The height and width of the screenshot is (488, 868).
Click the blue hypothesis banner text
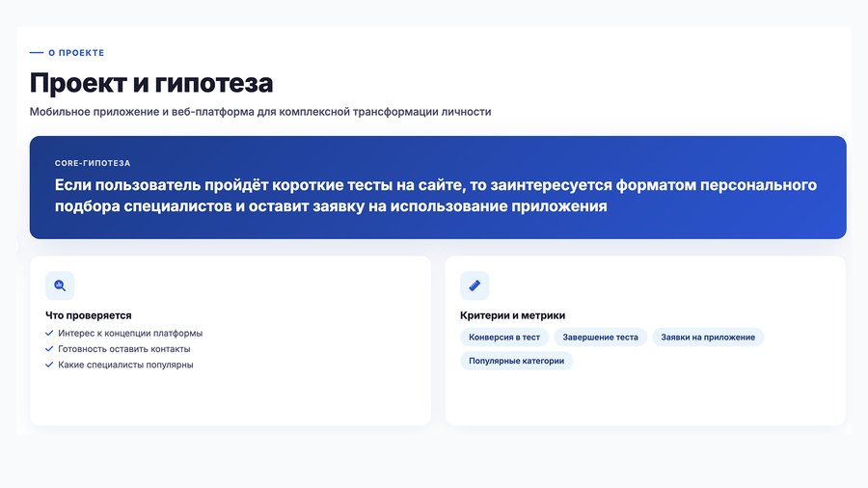(435, 196)
